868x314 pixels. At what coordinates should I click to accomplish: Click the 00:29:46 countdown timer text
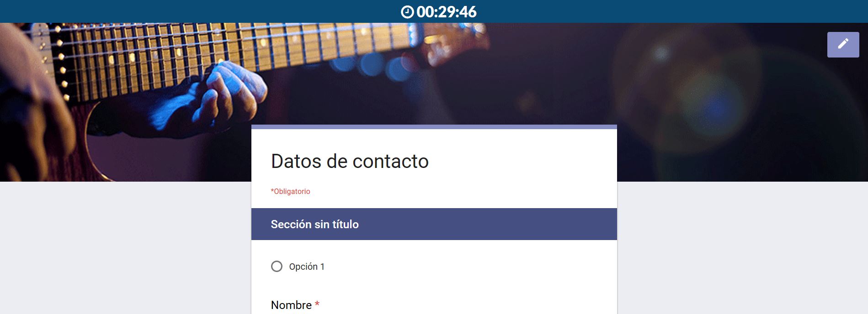pos(446,12)
